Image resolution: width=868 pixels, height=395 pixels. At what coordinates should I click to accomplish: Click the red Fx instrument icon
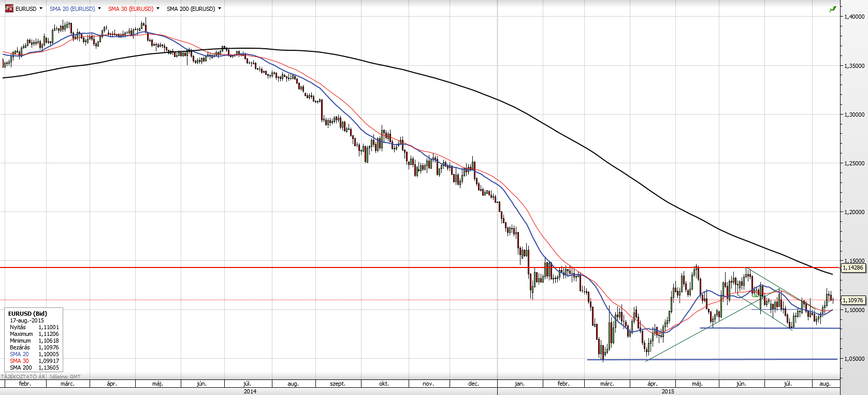pyautogui.click(x=9, y=9)
